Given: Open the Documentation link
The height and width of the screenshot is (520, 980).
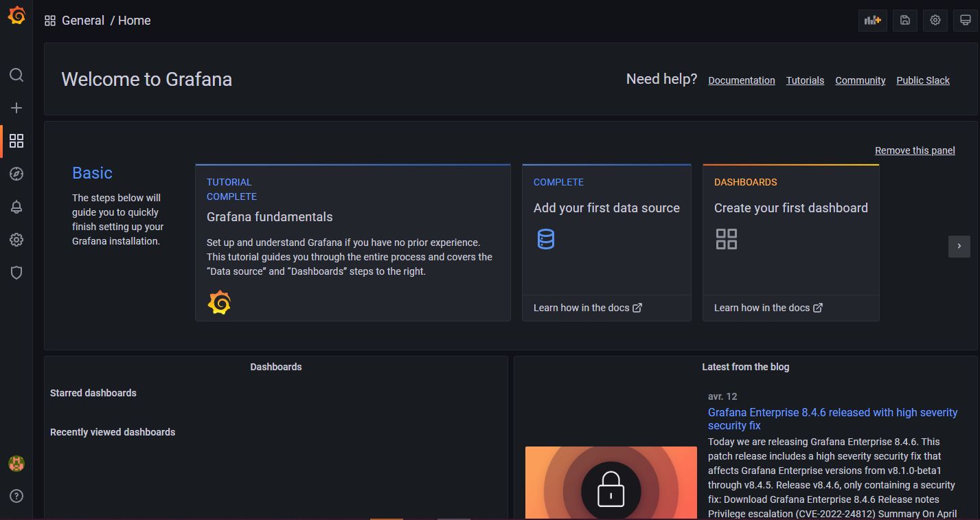Looking at the screenshot, I should [742, 80].
